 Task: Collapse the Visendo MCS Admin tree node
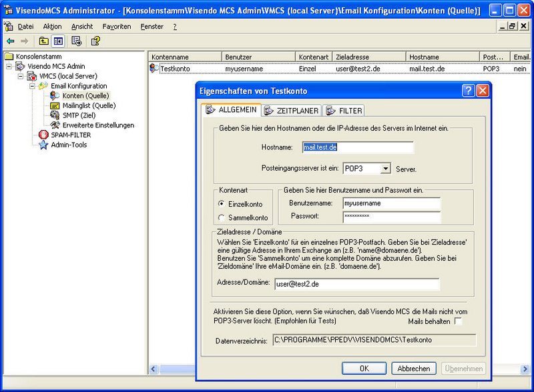tap(9, 67)
